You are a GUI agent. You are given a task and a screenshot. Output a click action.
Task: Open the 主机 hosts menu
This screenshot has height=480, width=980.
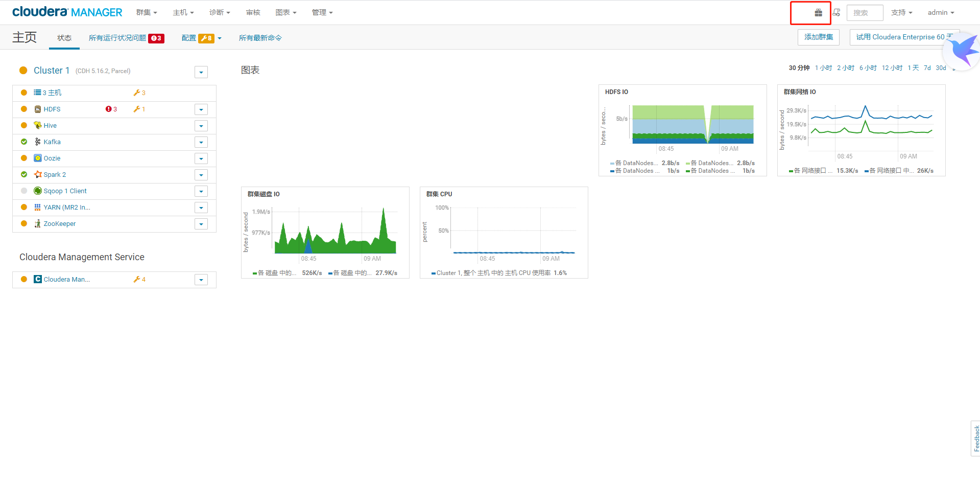(x=183, y=12)
